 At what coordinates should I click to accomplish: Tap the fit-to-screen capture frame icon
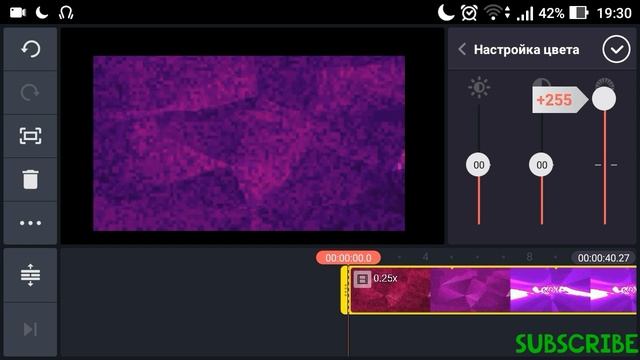30,136
